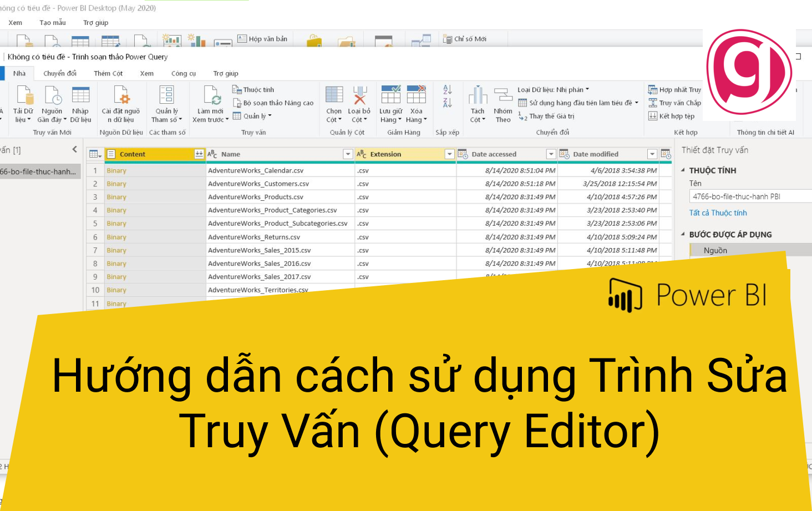The width and height of the screenshot is (812, 511).
Task: Open the Thêm Cột ribbon tab
Action: pos(108,73)
